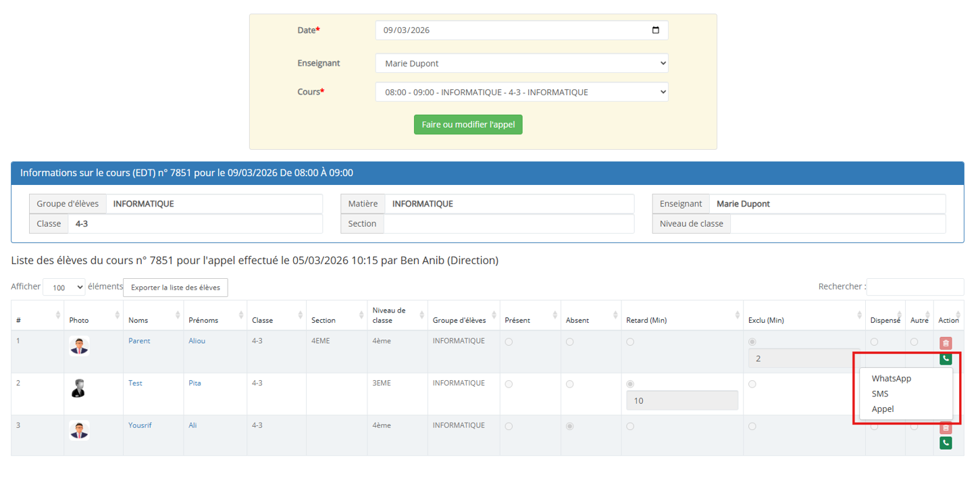Select SMS in the contact popup menu
Viewport: 980px width, 478px height.
880,394
